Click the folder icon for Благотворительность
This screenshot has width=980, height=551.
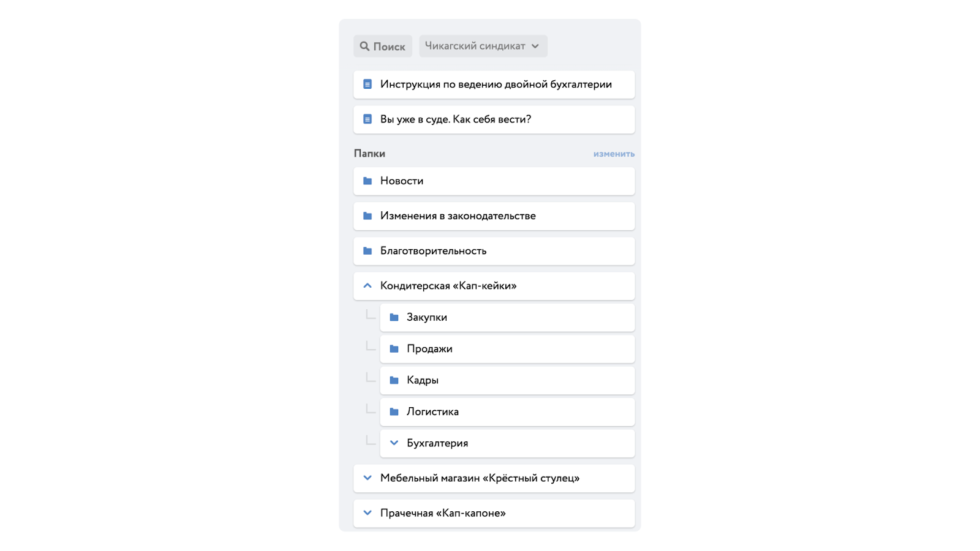coord(367,250)
